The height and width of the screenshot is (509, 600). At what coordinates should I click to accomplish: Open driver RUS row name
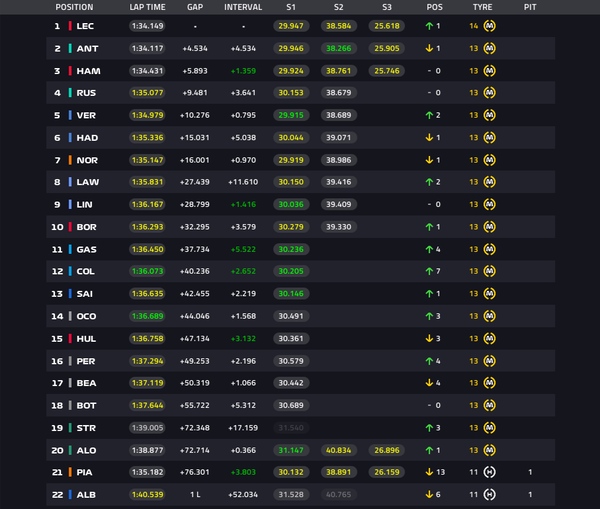(x=86, y=93)
